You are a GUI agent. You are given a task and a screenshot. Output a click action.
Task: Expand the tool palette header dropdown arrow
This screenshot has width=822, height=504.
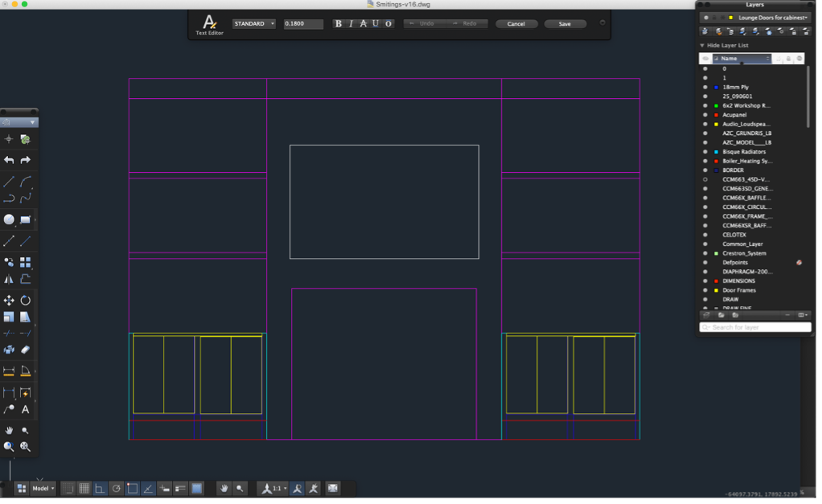click(x=32, y=122)
